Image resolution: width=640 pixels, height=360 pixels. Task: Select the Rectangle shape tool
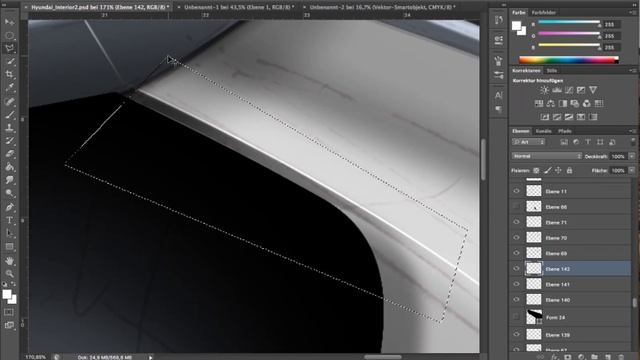coord(9,247)
